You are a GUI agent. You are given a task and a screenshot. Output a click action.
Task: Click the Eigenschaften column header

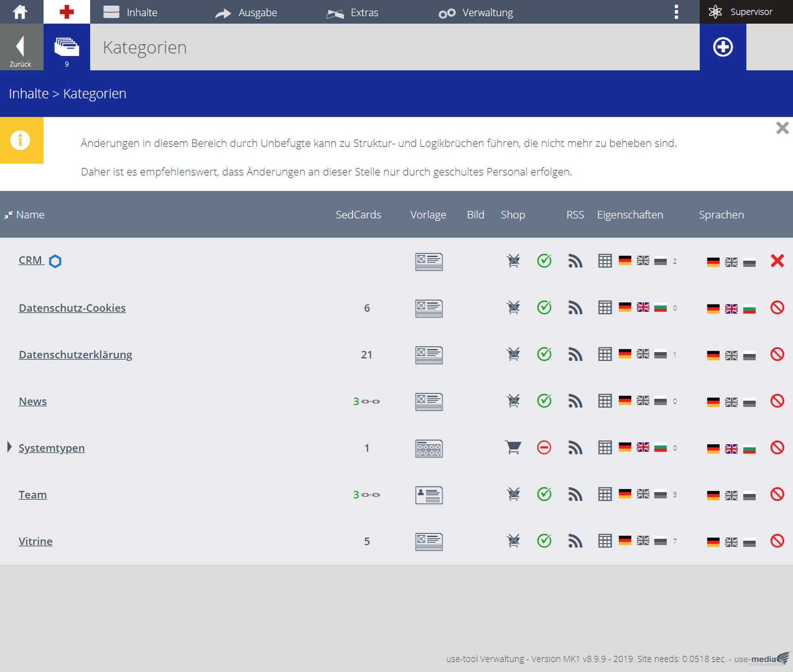(x=630, y=215)
